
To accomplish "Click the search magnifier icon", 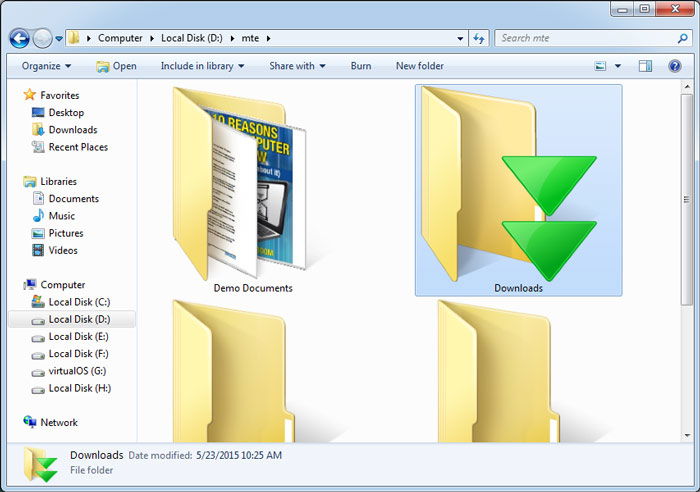I will coord(682,38).
